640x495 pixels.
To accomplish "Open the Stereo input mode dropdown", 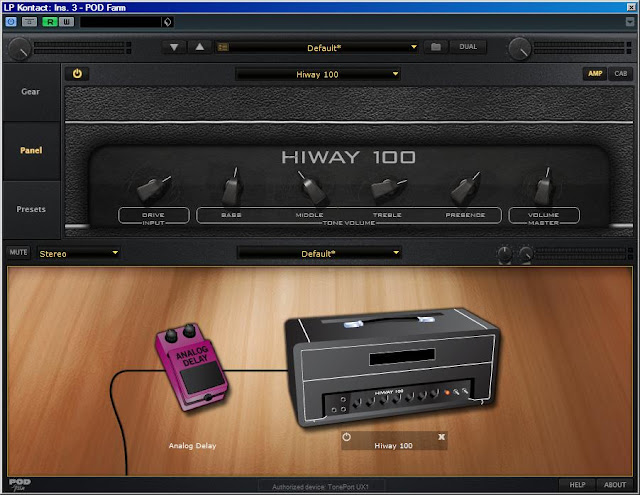I will (x=78, y=253).
